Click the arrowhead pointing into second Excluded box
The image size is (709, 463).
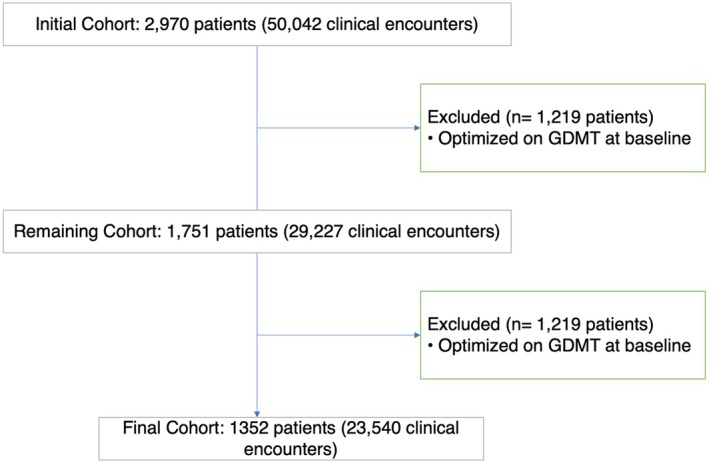click(417, 335)
